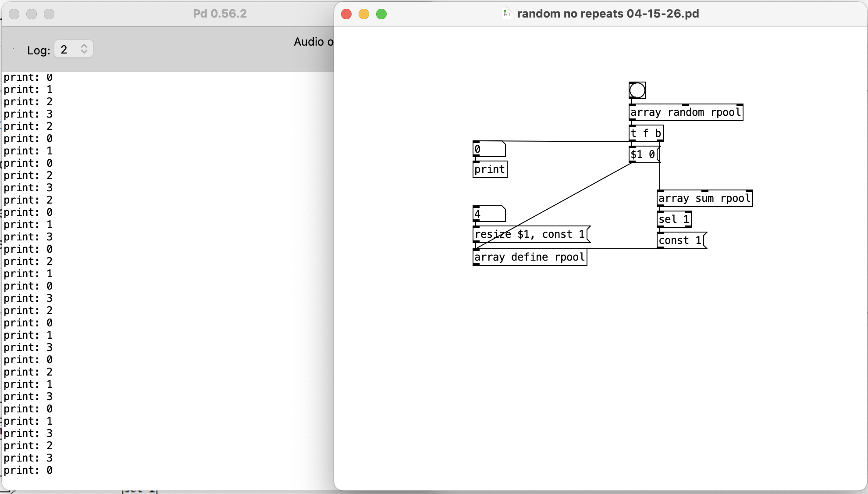Select the print object in the patch
This screenshot has width=868, height=494.
tap(489, 170)
